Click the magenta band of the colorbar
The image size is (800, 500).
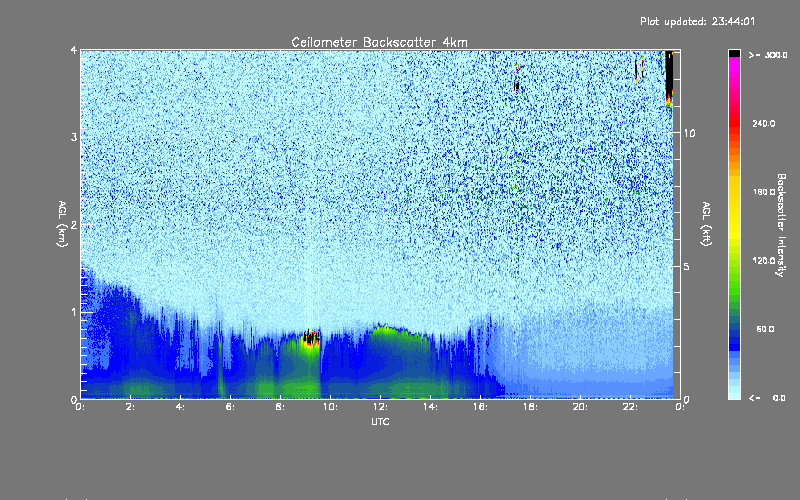(x=734, y=68)
